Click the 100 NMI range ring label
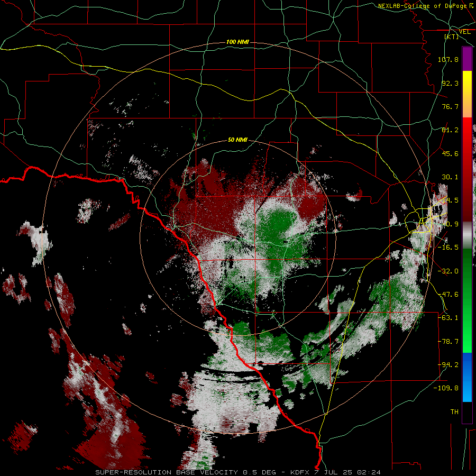The height and width of the screenshot is (476, 476). pyautogui.click(x=237, y=42)
